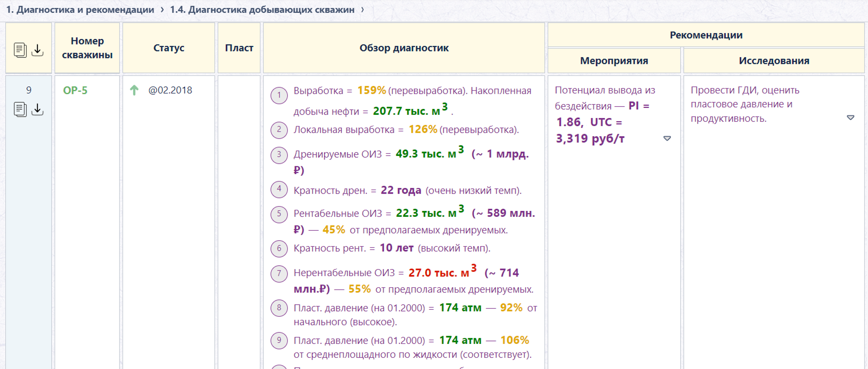Click the value '126%' in Локальная выработка
Viewport: 868px width, 369px height.
tap(423, 129)
